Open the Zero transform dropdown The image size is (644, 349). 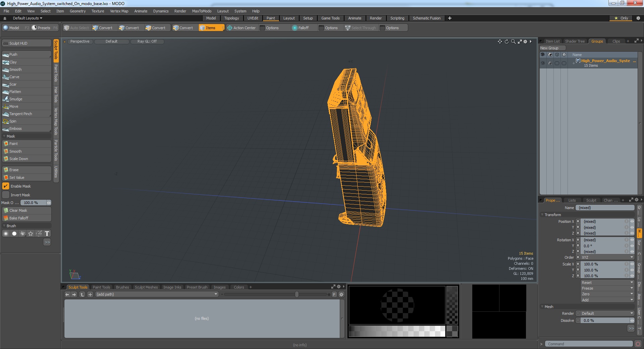607,294
